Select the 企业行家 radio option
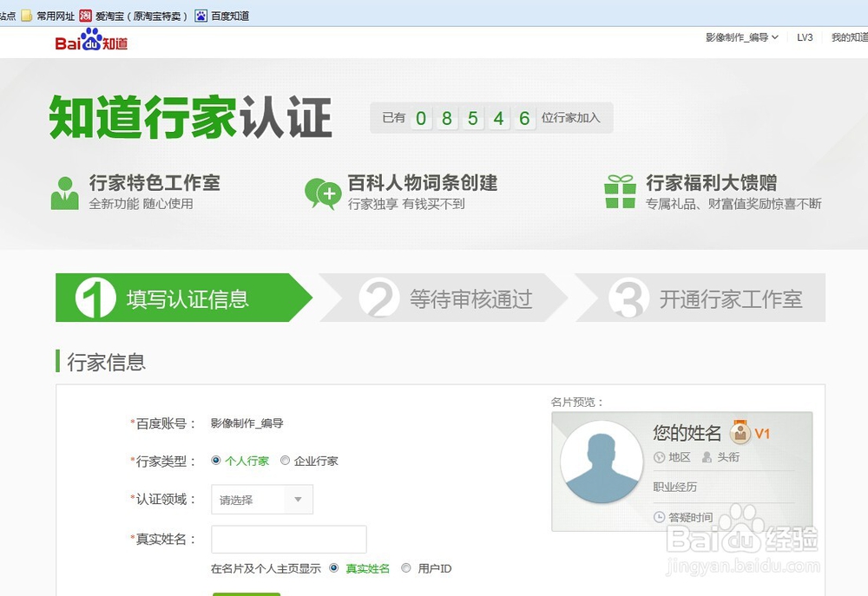868x596 pixels. tap(286, 461)
